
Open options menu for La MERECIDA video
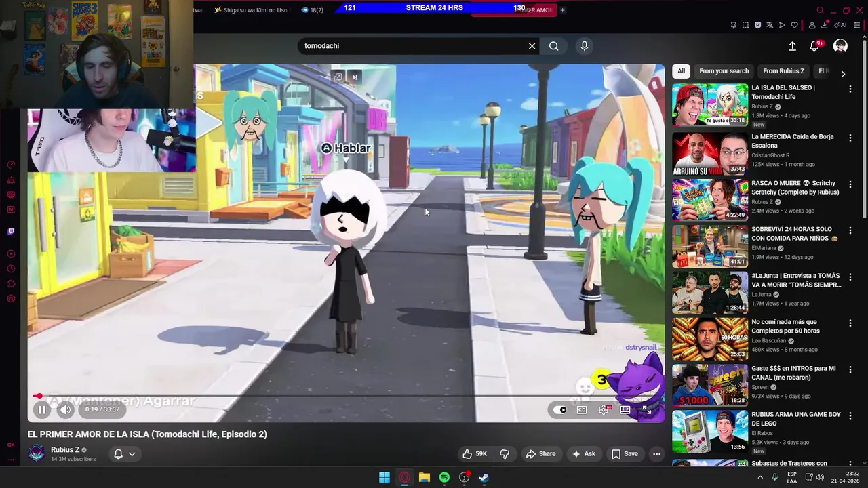point(850,138)
